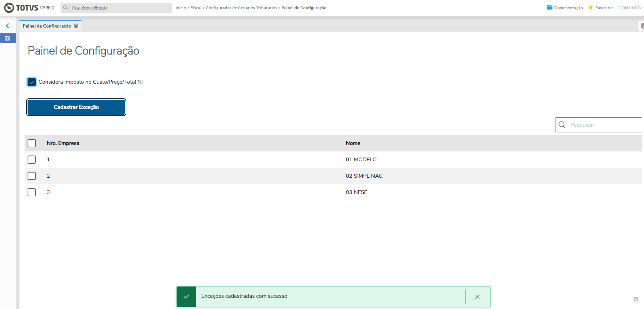Toggle the select-all checkbox in table header
Image resolution: width=644 pixels, height=309 pixels.
tap(32, 143)
